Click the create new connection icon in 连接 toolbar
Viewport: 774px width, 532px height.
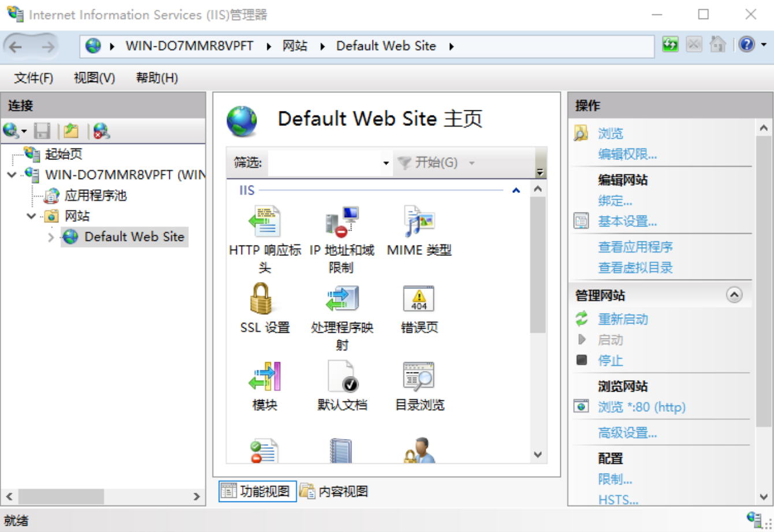pyautogui.click(x=11, y=131)
